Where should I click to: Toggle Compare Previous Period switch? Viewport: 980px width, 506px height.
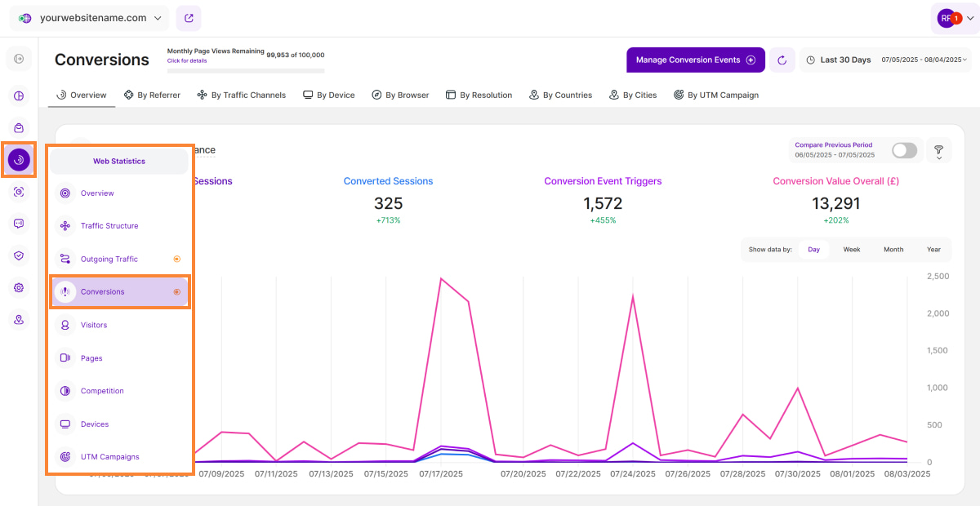point(904,150)
